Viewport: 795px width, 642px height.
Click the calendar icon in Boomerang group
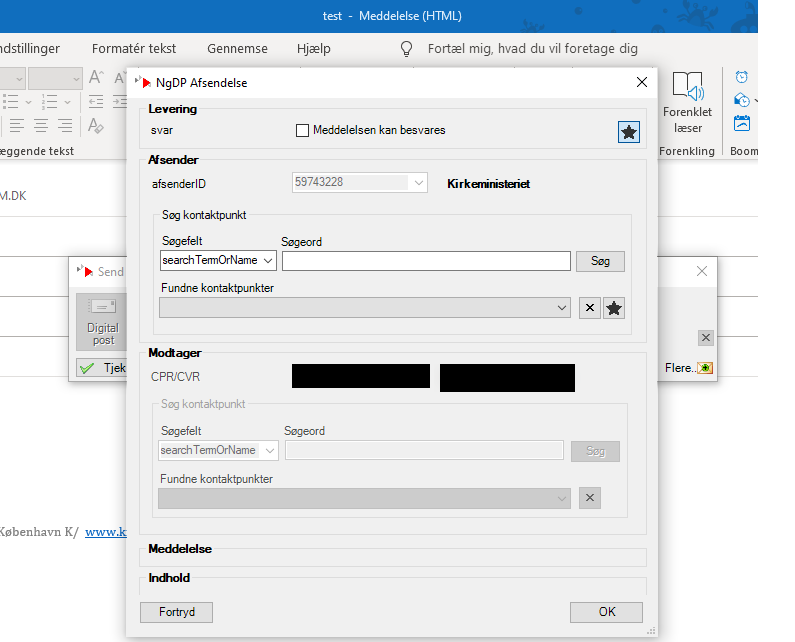[742, 123]
